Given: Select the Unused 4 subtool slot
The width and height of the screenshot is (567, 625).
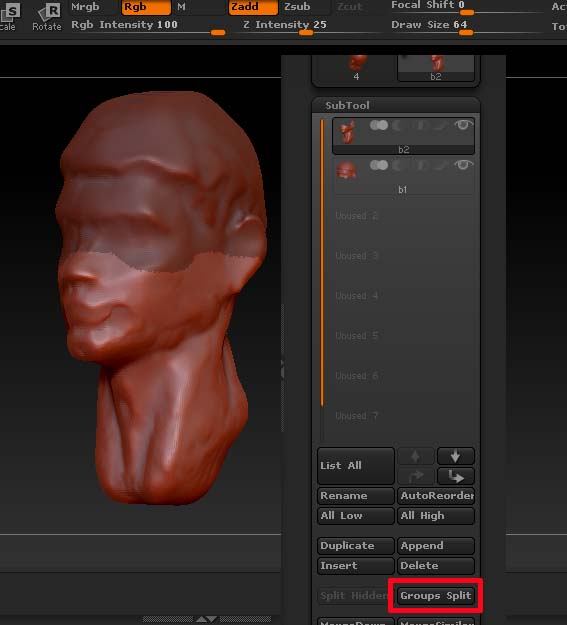Looking at the screenshot, I should tap(404, 296).
